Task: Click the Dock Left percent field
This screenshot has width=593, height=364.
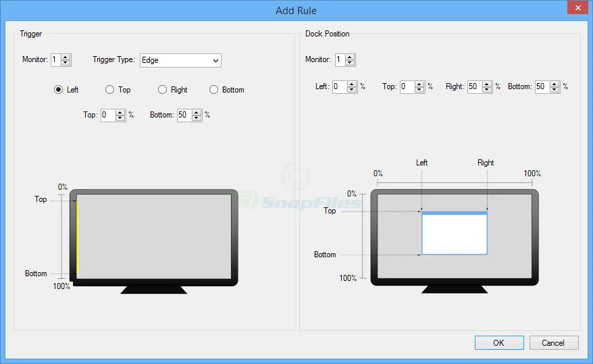Action: pos(340,86)
